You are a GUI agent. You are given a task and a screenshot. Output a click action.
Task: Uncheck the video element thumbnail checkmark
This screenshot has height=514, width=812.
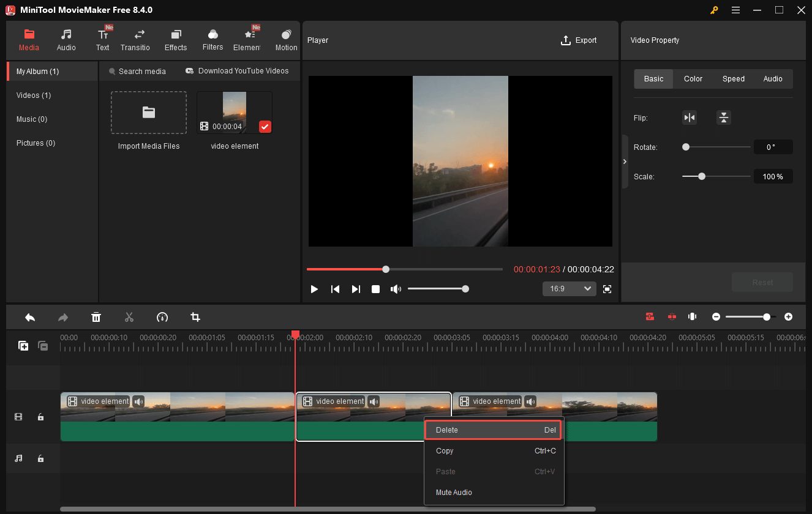click(x=265, y=127)
